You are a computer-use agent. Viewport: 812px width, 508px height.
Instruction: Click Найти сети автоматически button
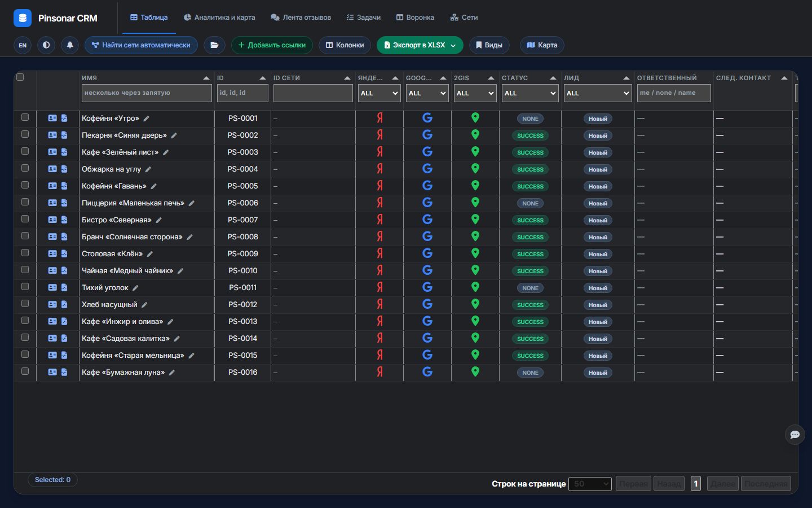(141, 45)
